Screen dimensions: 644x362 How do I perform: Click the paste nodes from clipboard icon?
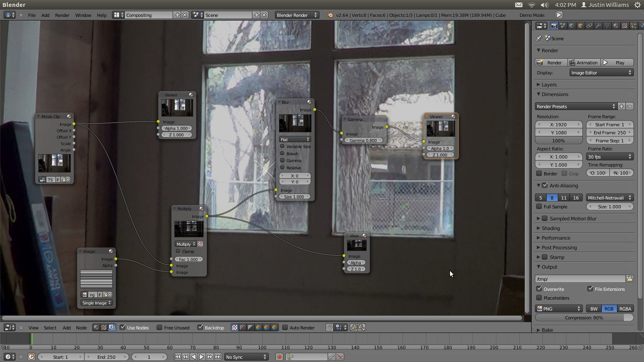pos(361,327)
